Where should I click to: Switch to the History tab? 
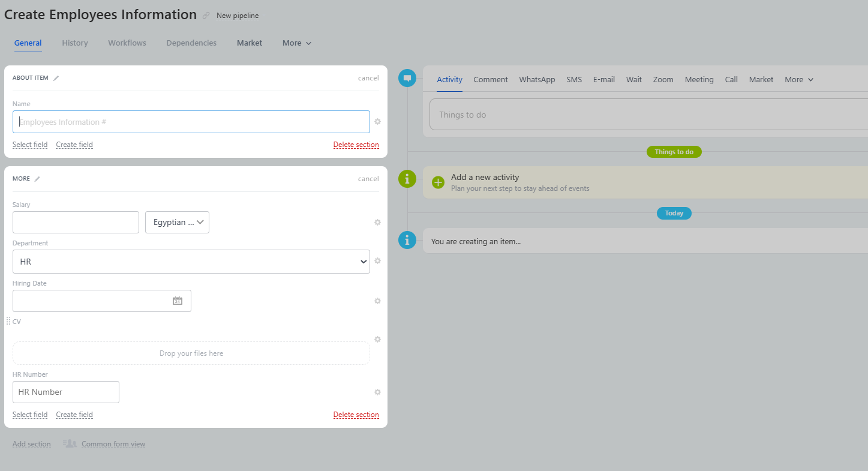pos(75,43)
